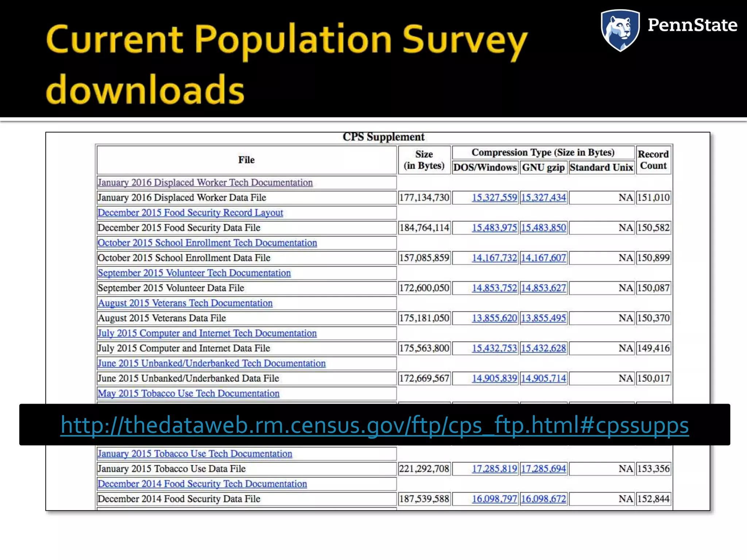Click the record count 152,844
This screenshot has width=747, height=560.
pos(653,499)
